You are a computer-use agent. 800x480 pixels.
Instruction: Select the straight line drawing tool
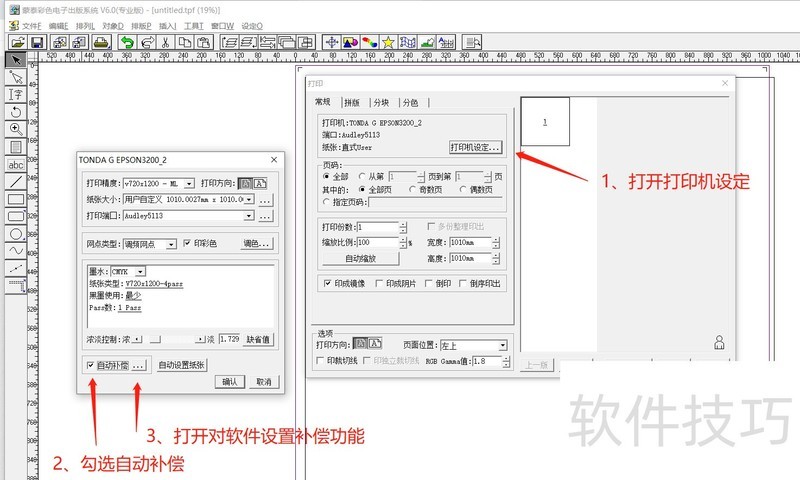[16, 182]
